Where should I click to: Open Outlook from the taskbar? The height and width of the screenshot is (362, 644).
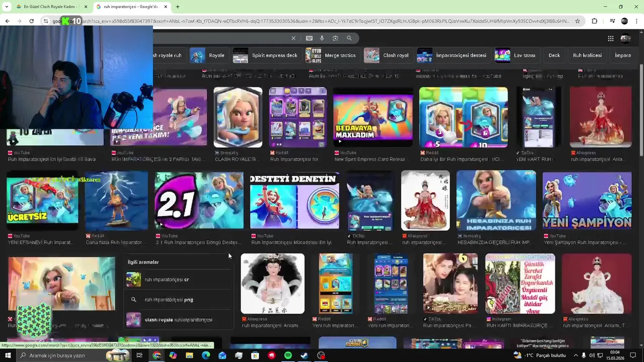pyautogui.click(x=222, y=355)
